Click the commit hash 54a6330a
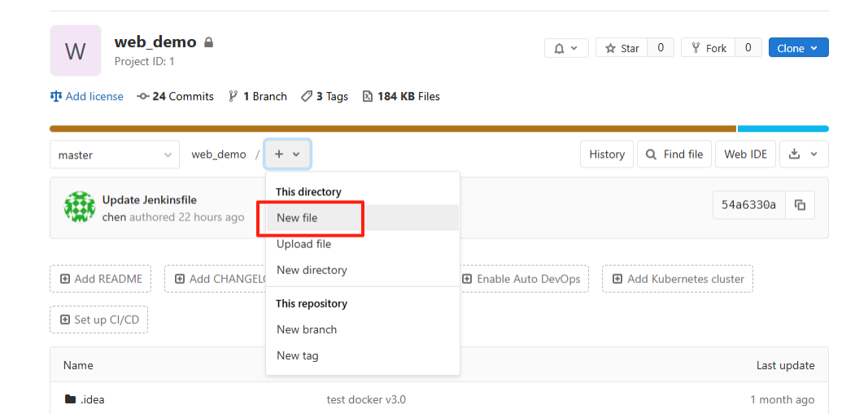 pos(748,205)
